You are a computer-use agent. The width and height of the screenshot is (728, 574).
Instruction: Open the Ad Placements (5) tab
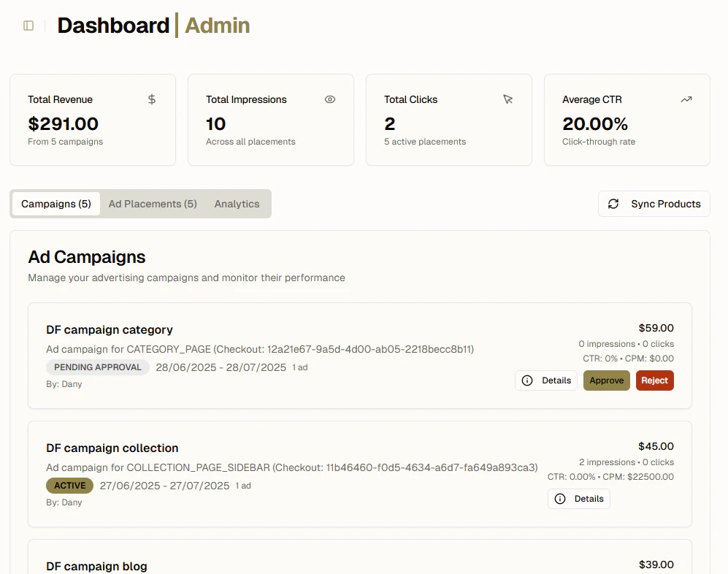coord(153,204)
